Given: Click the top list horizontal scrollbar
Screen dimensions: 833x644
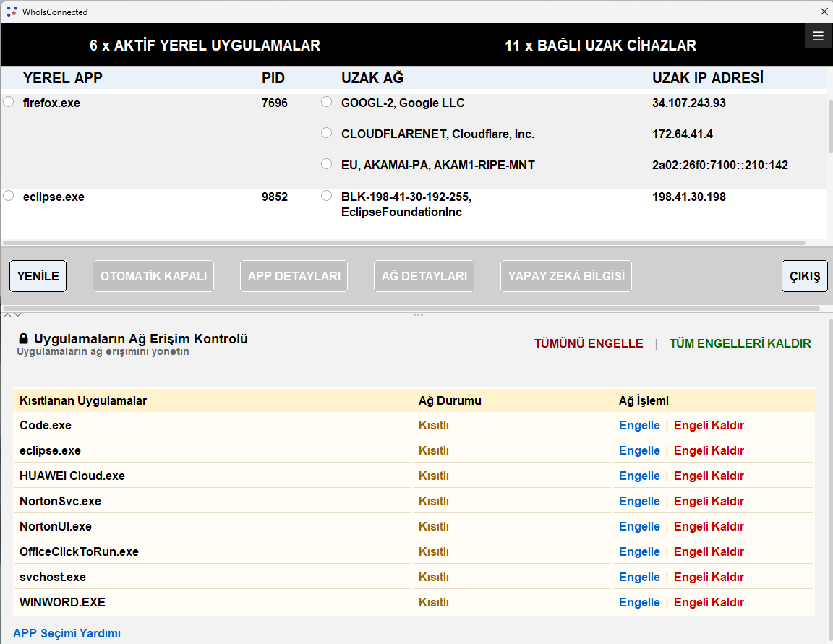Looking at the screenshot, I should point(403,243).
